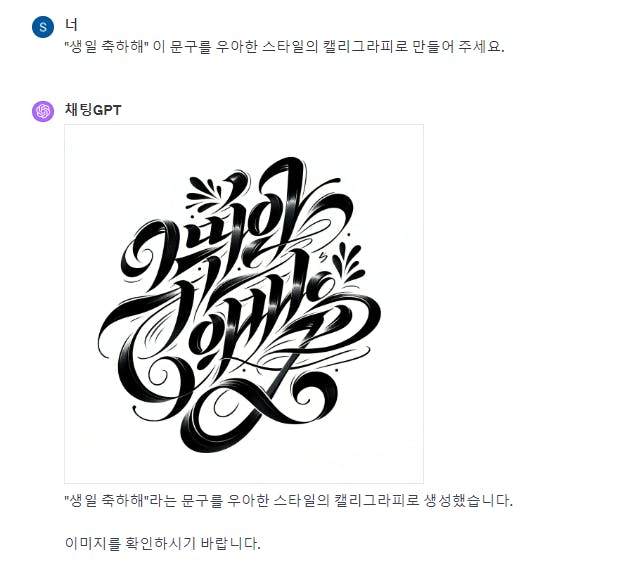Click the word "캘리그라피로" in the user's prompt
Screen dimensions: 634x562
(365, 47)
